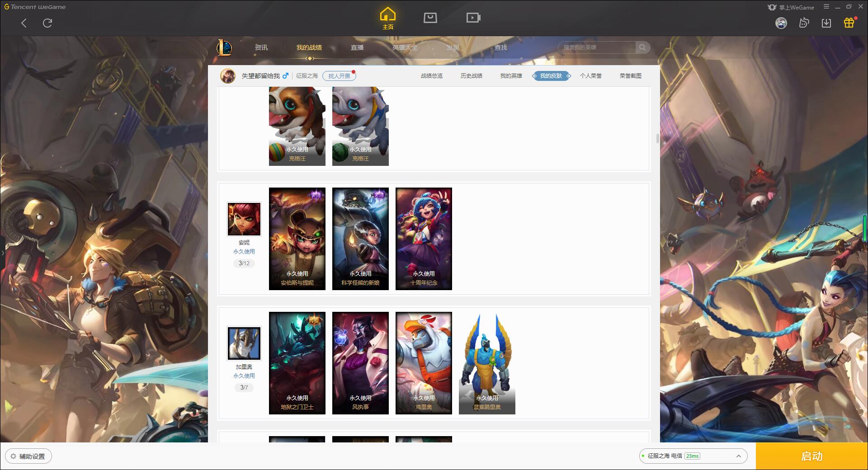Screen dimensions: 868x470
Task: Click the 启动 launch button
Action: [x=812, y=456]
